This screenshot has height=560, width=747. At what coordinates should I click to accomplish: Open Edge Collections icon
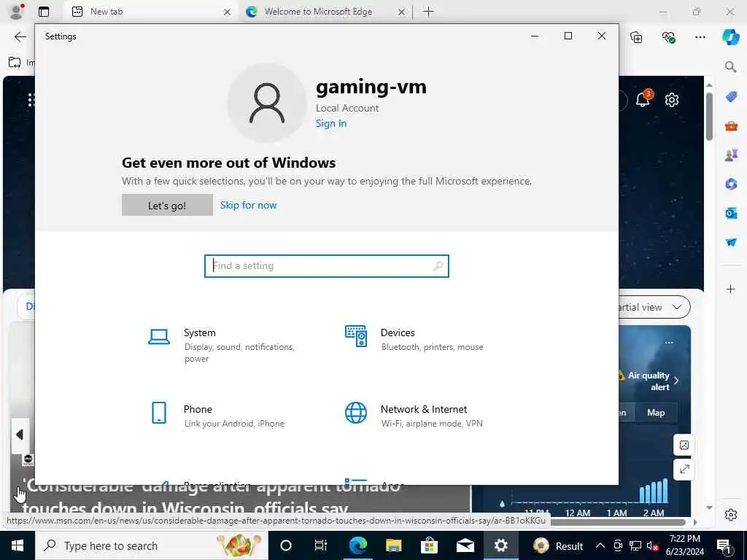pos(636,37)
